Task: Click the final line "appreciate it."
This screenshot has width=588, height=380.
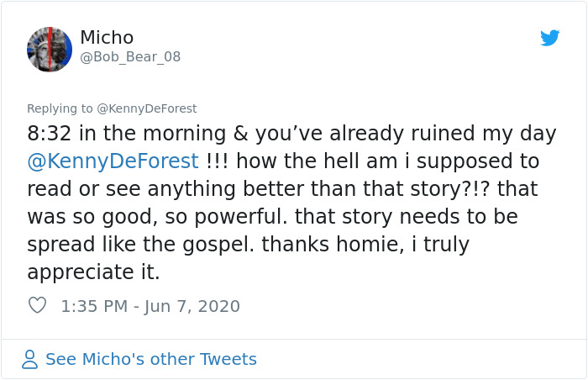Action: tap(93, 272)
